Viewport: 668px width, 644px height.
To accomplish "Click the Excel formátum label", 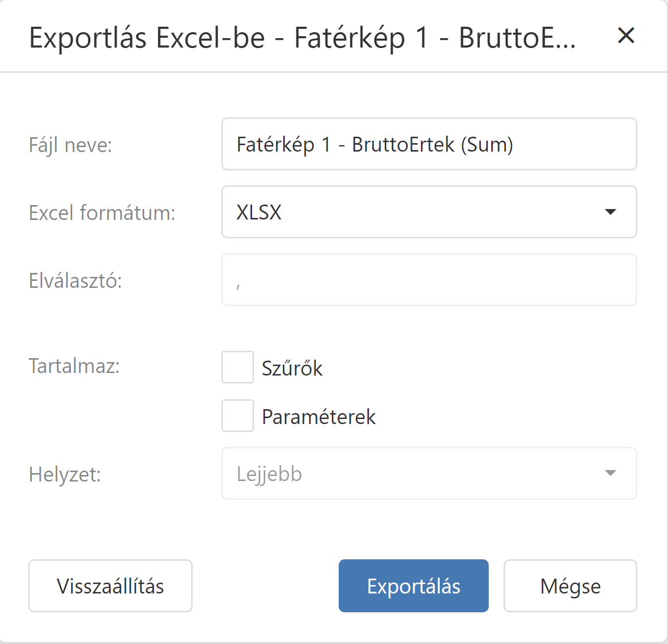I will tap(102, 213).
